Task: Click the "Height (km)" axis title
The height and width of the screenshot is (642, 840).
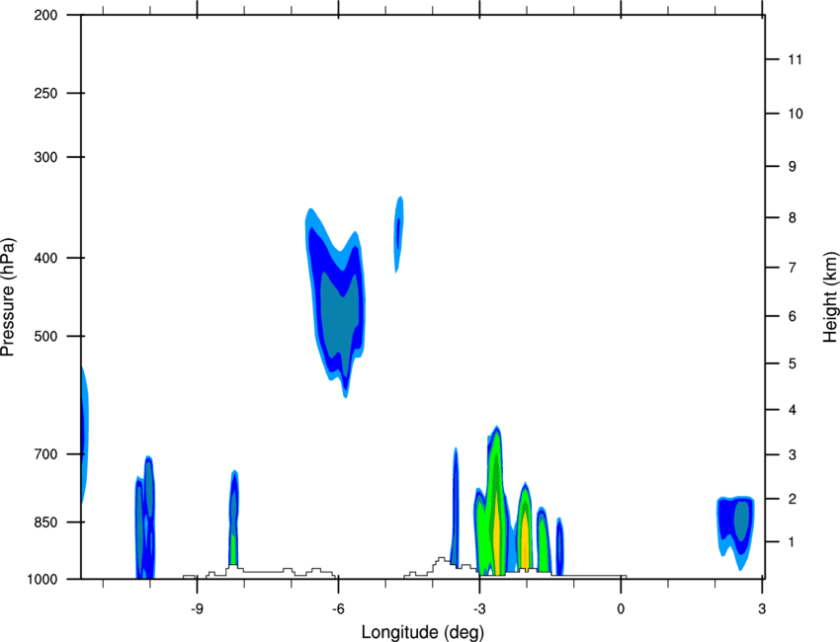Action: point(830,297)
